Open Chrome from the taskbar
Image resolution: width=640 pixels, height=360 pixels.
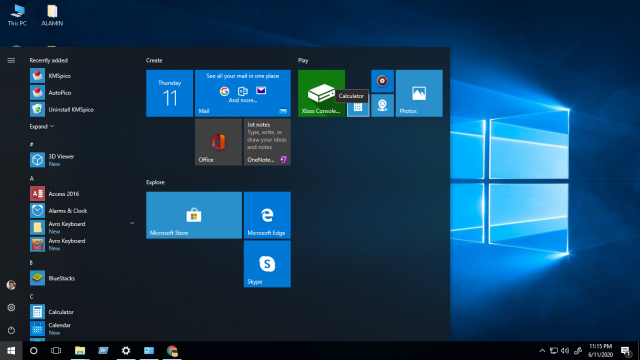[172, 351]
